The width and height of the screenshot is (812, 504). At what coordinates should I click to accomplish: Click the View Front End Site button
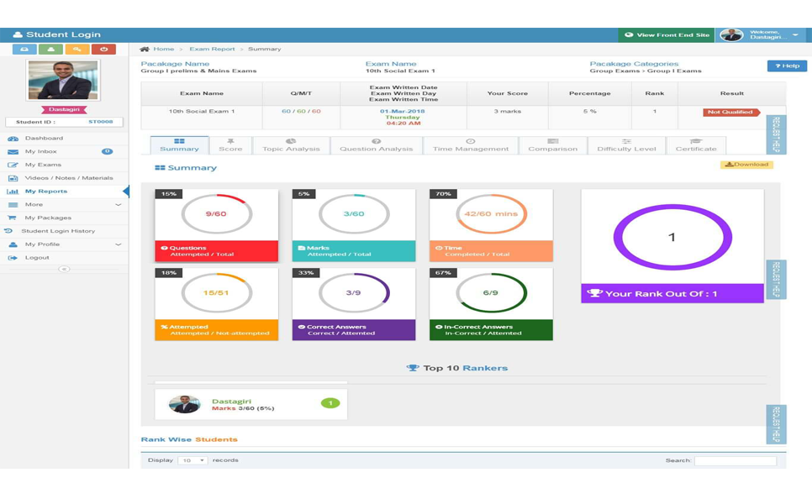pos(667,35)
